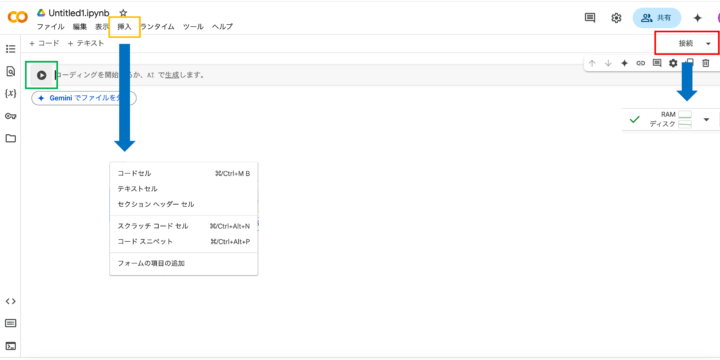Star the Untitled1.ipynb notebook
This screenshot has height=360, width=720.
click(x=123, y=13)
